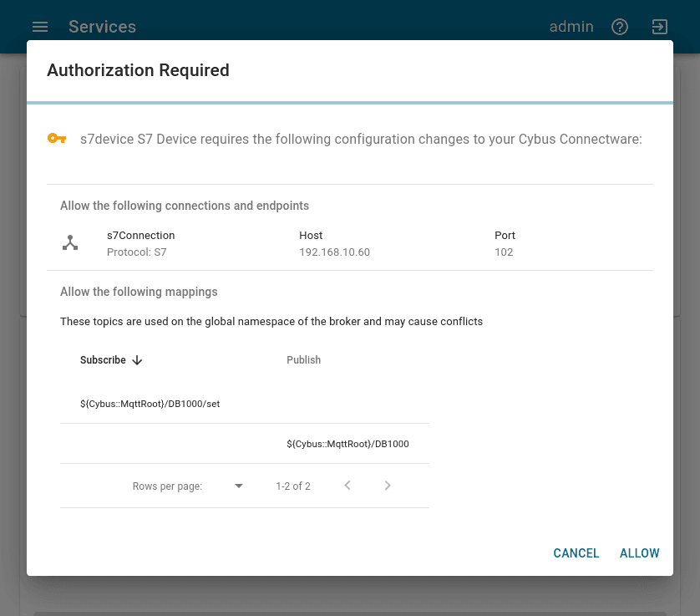Viewport: 700px width, 616px height.
Task: Click the 1-2 of 2 pagination text
Action: [x=293, y=486]
